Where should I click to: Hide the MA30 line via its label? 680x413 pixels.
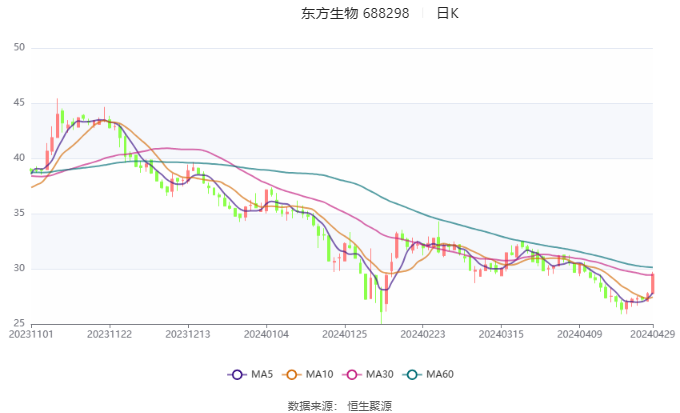point(380,374)
